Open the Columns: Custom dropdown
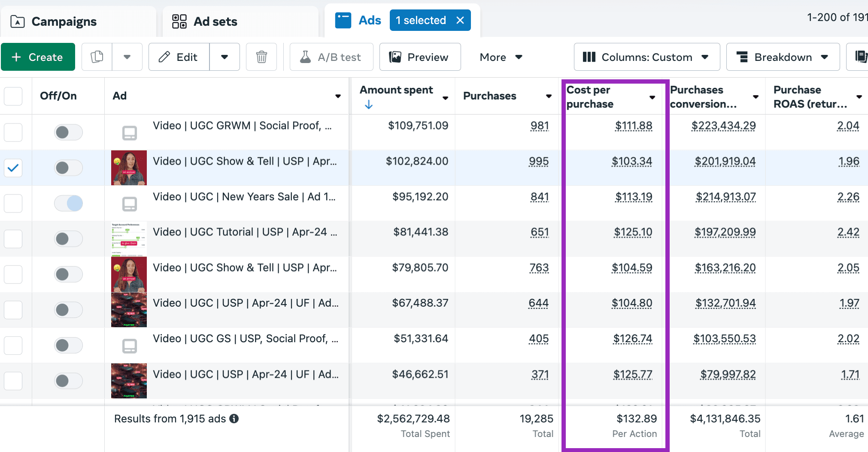The image size is (868, 452). click(x=647, y=57)
